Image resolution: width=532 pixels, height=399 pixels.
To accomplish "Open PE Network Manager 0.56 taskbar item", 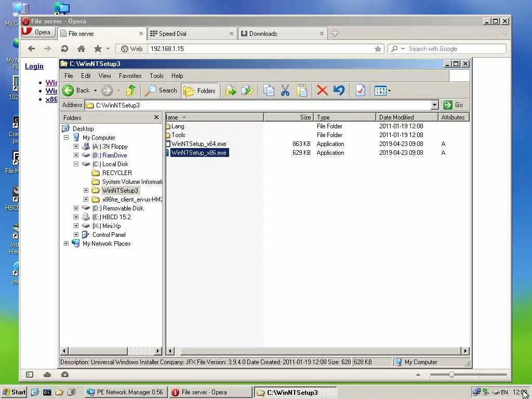I will coord(125,392).
